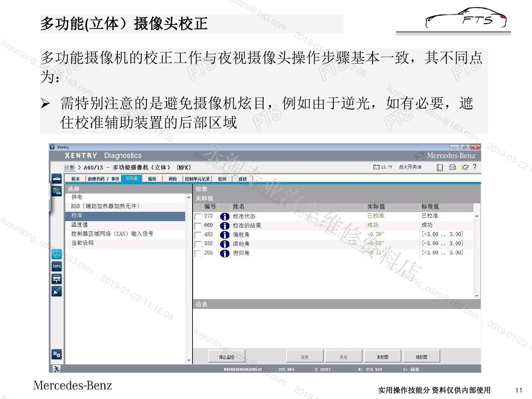The width and height of the screenshot is (532, 399).
Task: Click the green 成功 actual value
Action: 373,225
